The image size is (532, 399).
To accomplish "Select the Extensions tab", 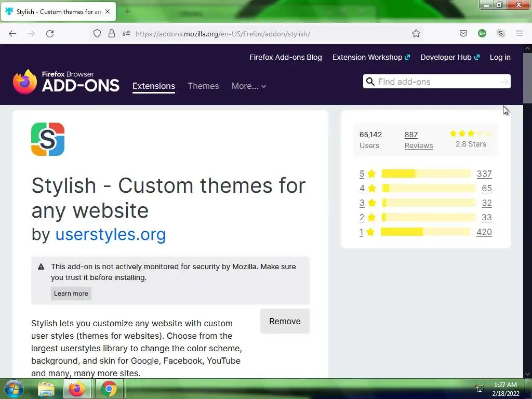I will pyautogui.click(x=154, y=86).
